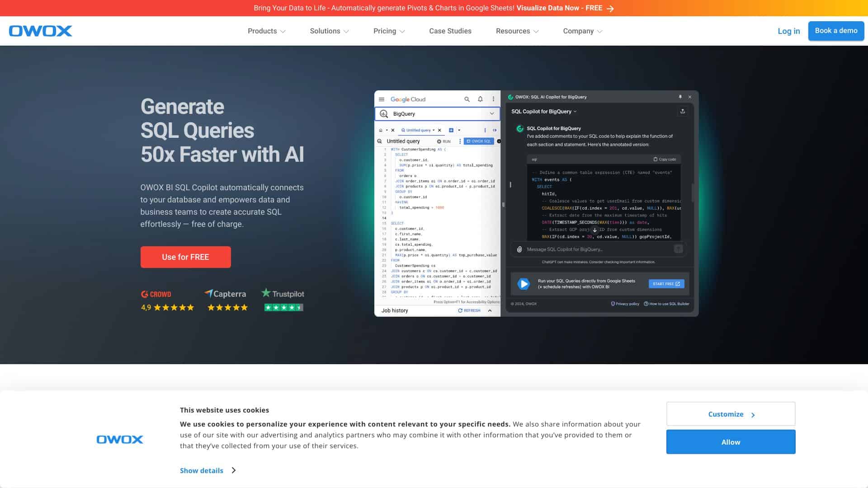
Task: Click the upload/share icon in SQL Copilot header
Action: (683, 111)
